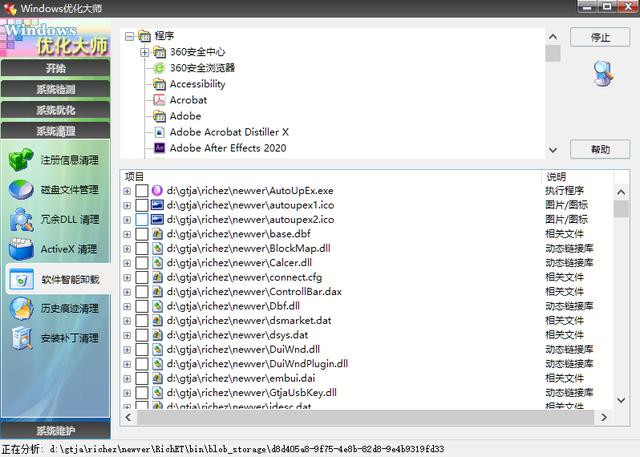
Task: Click ControllBar.dax file type icon
Action: pos(158,292)
